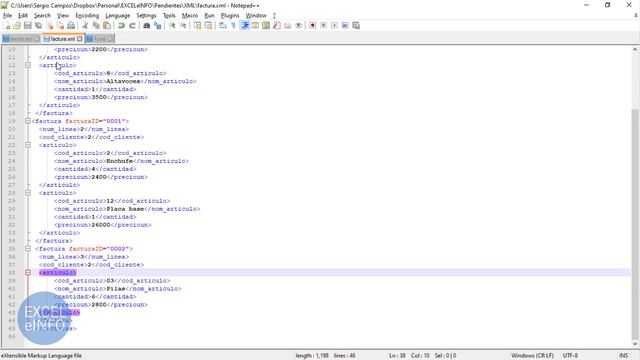Image resolution: width=640 pixels, height=360 pixels.
Task: Save the current file with the floppy icon
Action: point(27,25)
